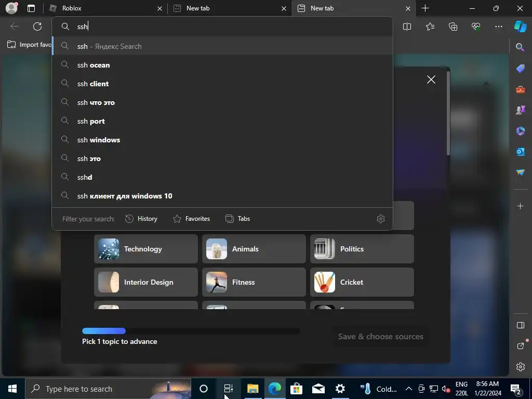Open the notification center icon
The image size is (532, 399).
516,389
